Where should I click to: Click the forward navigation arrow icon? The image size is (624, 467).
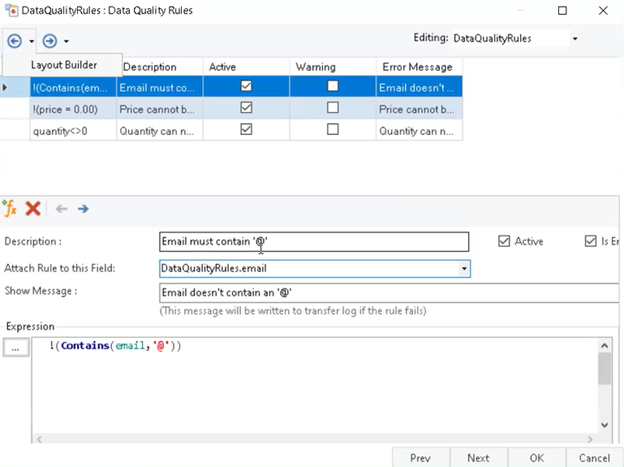pyautogui.click(x=49, y=41)
